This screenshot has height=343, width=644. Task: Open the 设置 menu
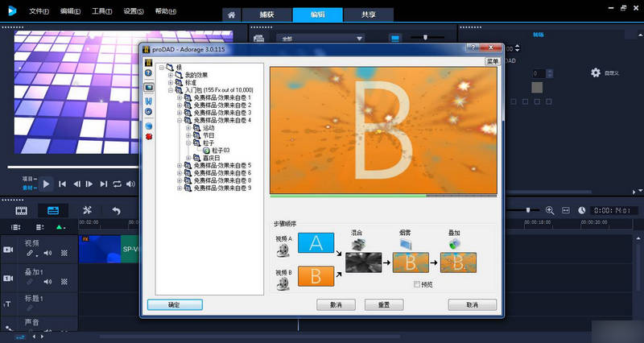(134, 11)
